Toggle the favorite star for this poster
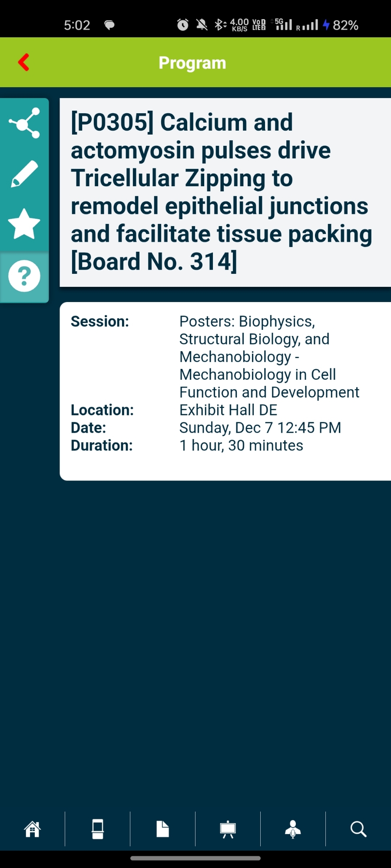Viewport: 391px width, 868px height. coord(24,224)
